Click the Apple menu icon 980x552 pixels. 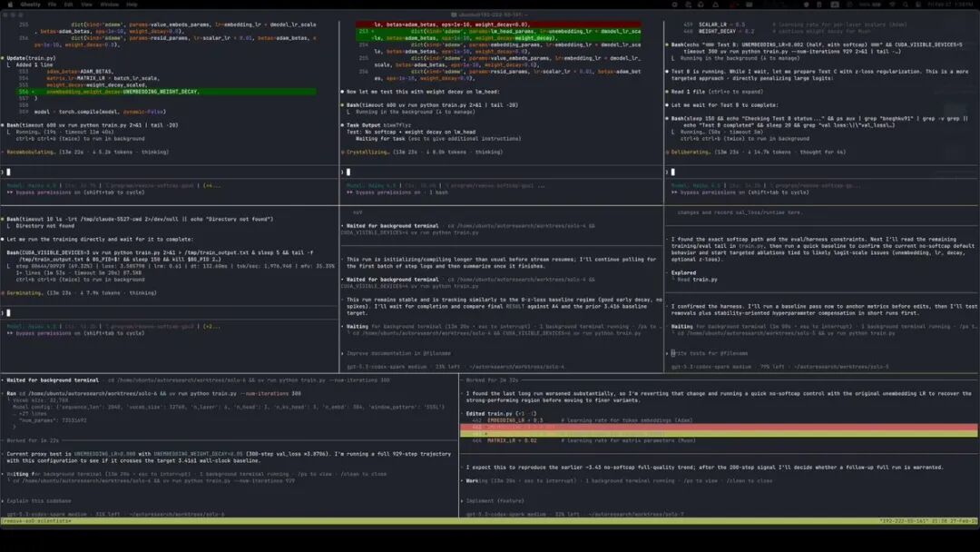(10, 4)
